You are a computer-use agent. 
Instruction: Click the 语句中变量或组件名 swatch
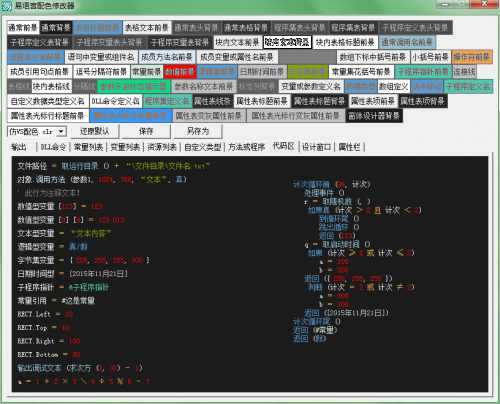tap(101, 57)
